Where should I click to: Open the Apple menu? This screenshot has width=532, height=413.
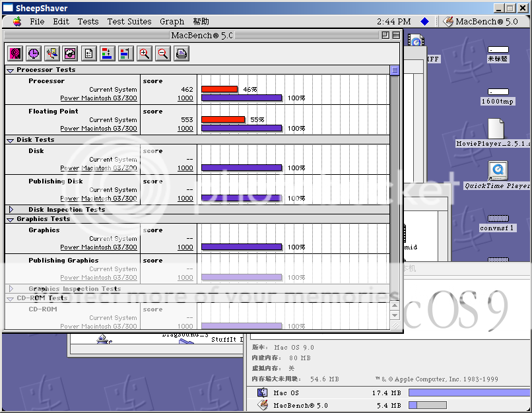(x=17, y=21)
